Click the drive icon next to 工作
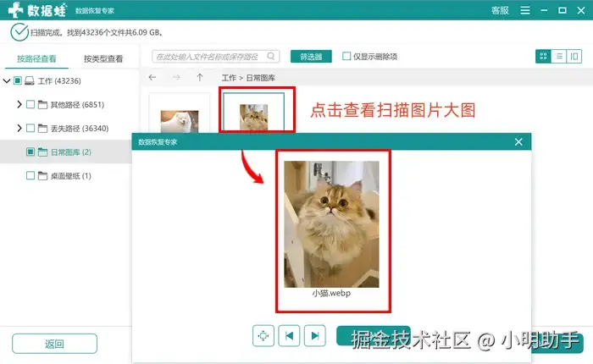 click(29, 80)
